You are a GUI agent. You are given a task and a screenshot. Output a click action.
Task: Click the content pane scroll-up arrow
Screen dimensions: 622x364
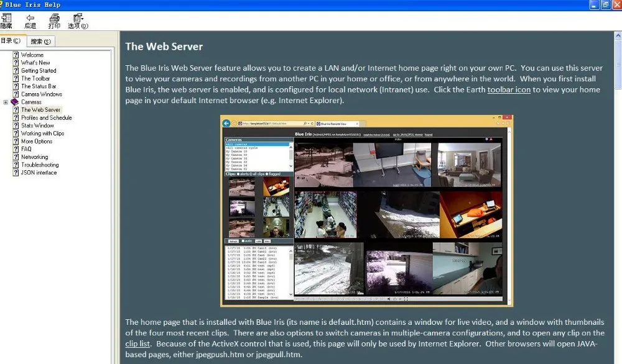tap(618, 35)
